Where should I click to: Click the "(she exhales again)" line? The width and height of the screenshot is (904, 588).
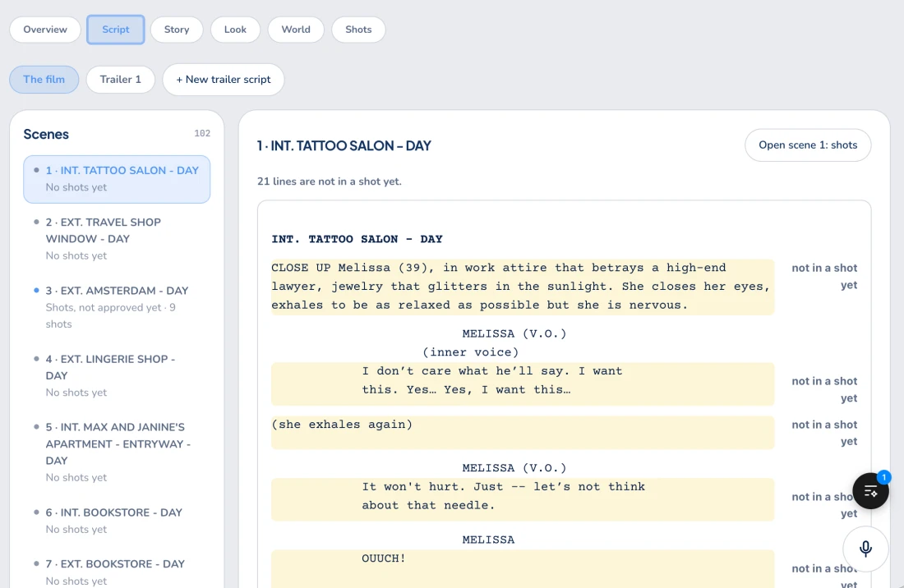click(x=523, y=433)
